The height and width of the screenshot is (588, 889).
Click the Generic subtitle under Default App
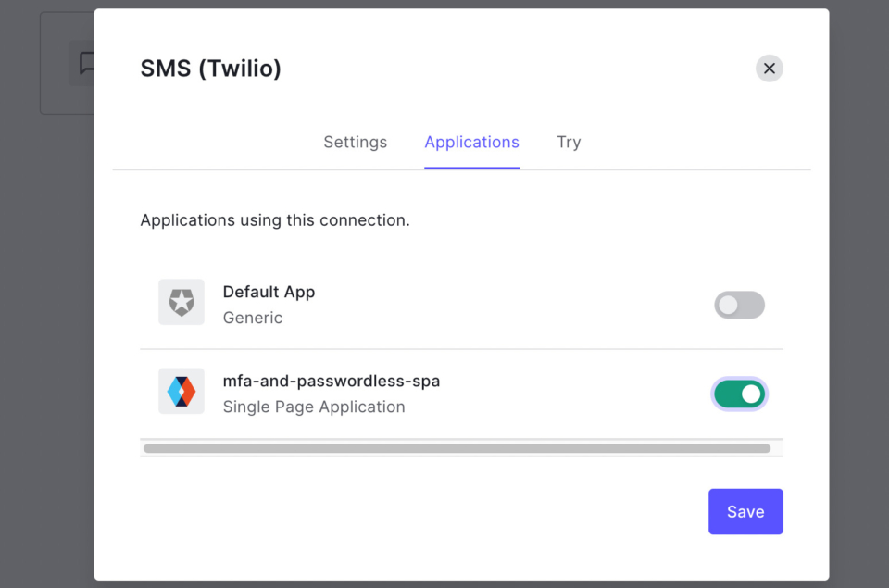[x=252, y=318]
